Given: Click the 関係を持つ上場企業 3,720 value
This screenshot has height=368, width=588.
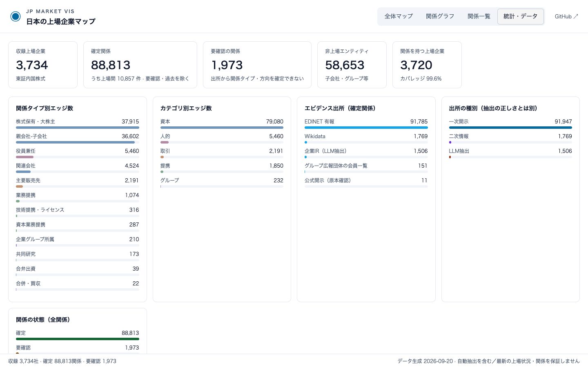Looking at the screenshot, I should coord(416,65).
